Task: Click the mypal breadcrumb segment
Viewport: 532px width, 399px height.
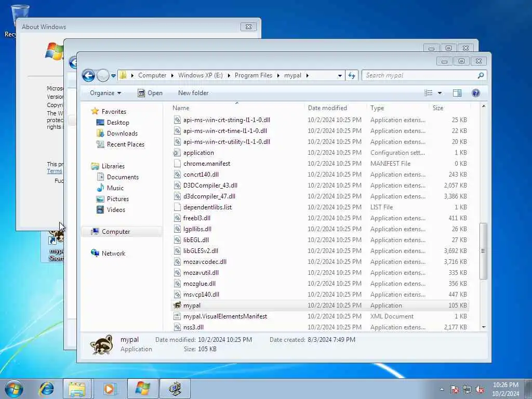Action: point(292,75)
